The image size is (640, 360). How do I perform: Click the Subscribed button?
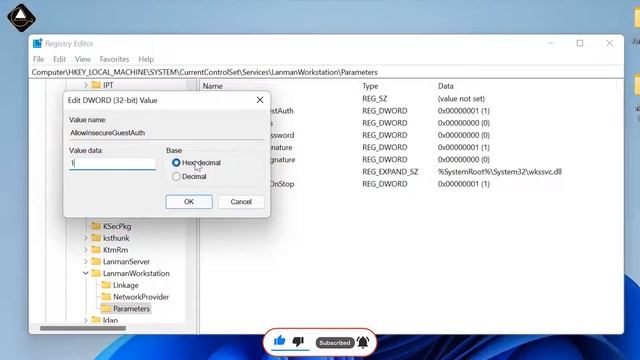pos(335,343)
